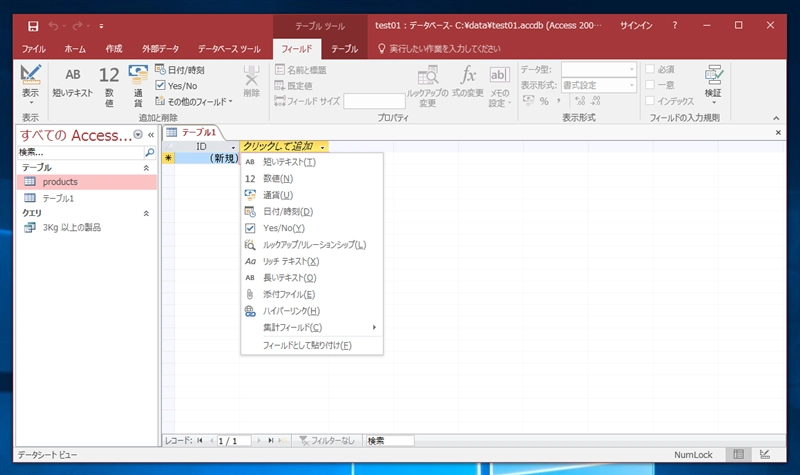Open the データ型 combo box
Viewport: 800px width, 475px height.
click(598, 69)
